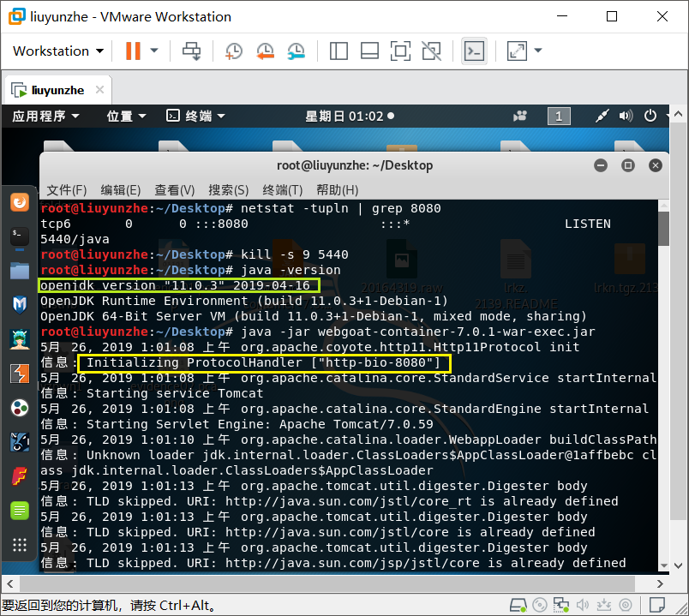This screenshot has width=689, height=616.
Task: Click the USB controller status icon
Action: (x=604, y=606)
